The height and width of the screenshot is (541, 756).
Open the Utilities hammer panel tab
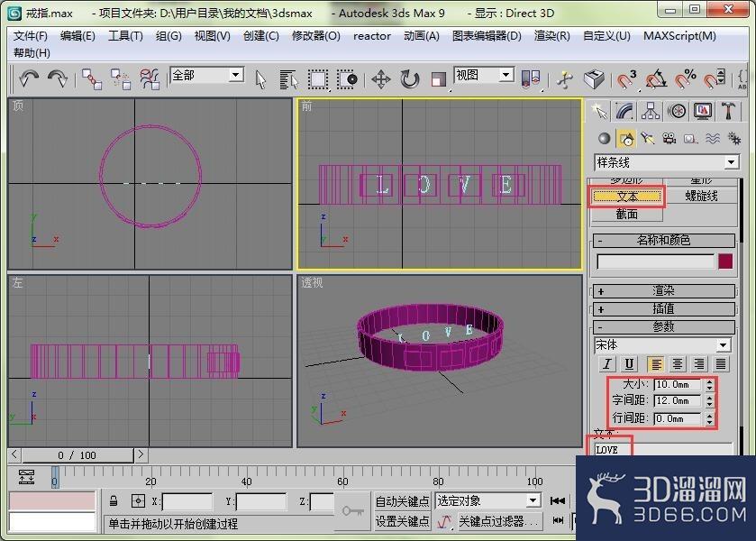729,111
